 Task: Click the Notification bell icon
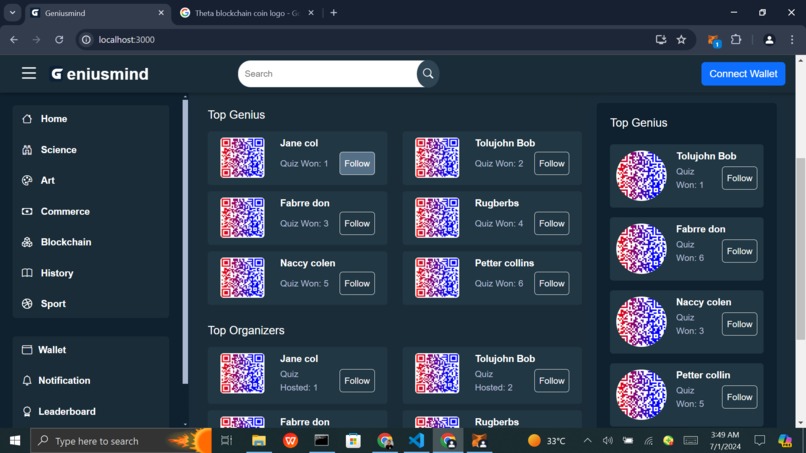pos(27,380)
